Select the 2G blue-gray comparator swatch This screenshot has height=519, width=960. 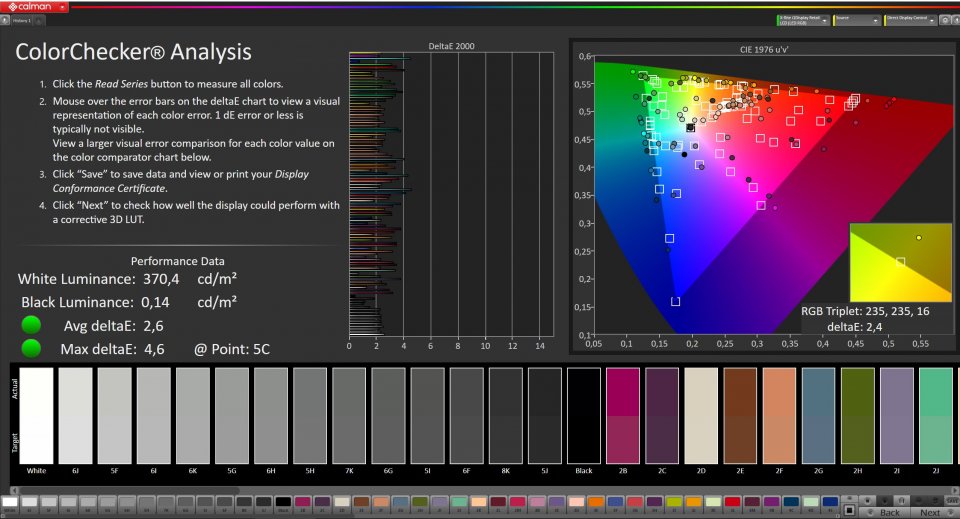pyautogui.click(x=819, y=416)
